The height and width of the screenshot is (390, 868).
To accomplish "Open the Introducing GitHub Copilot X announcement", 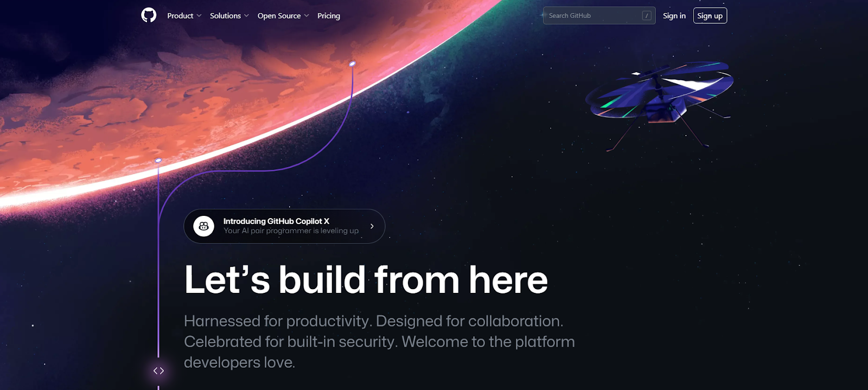I will (284, 226).
